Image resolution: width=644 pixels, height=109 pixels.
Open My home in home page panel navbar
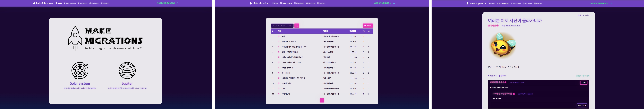click(94, 3)
